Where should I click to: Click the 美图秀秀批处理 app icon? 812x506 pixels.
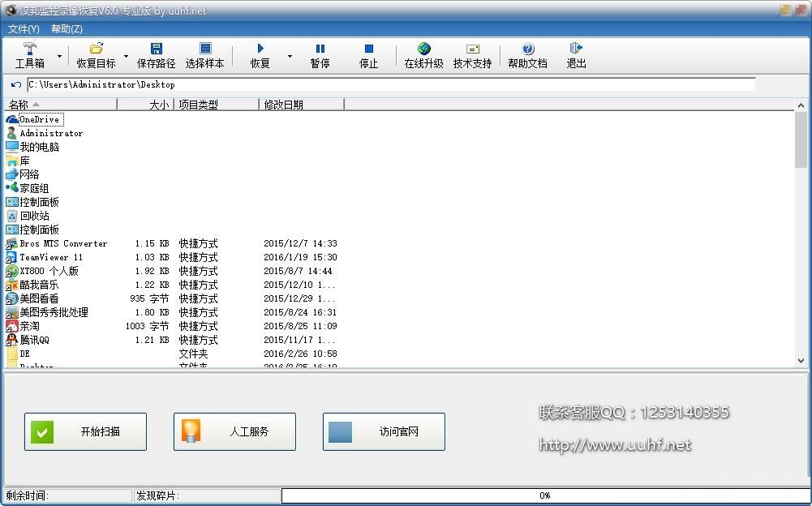[12, 312]
